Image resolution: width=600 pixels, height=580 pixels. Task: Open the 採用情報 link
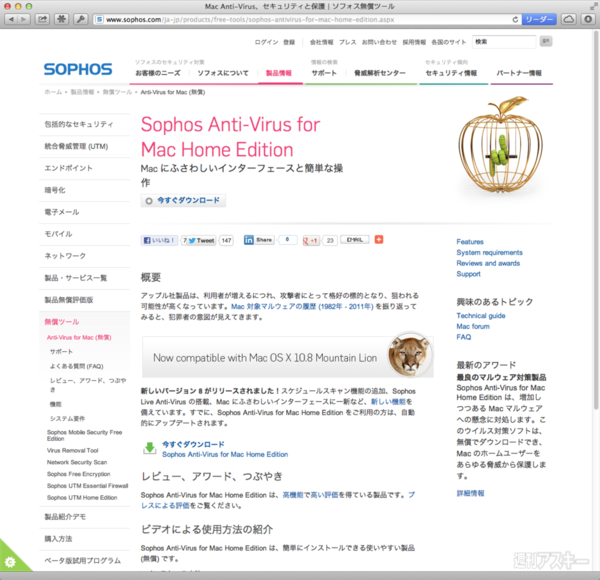point(414,42)
